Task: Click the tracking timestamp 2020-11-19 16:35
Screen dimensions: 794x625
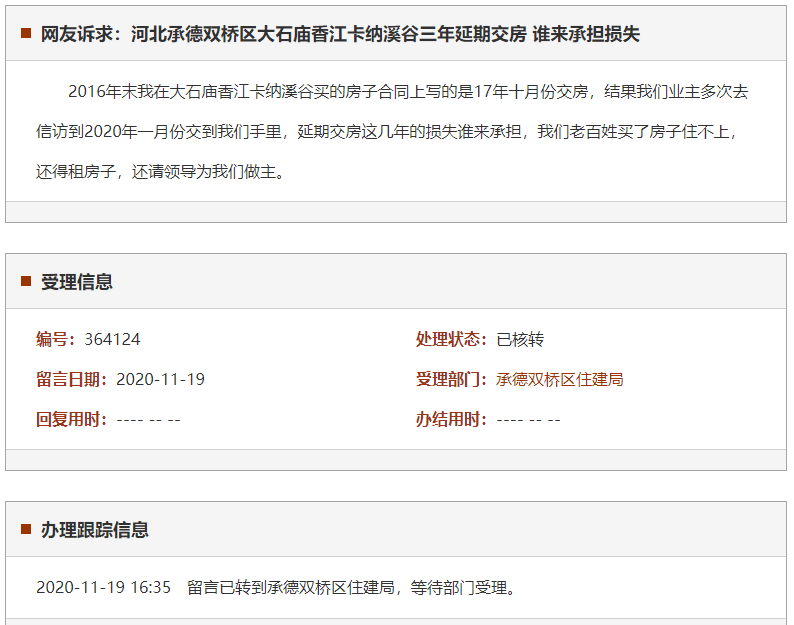Action: point(103,587)
